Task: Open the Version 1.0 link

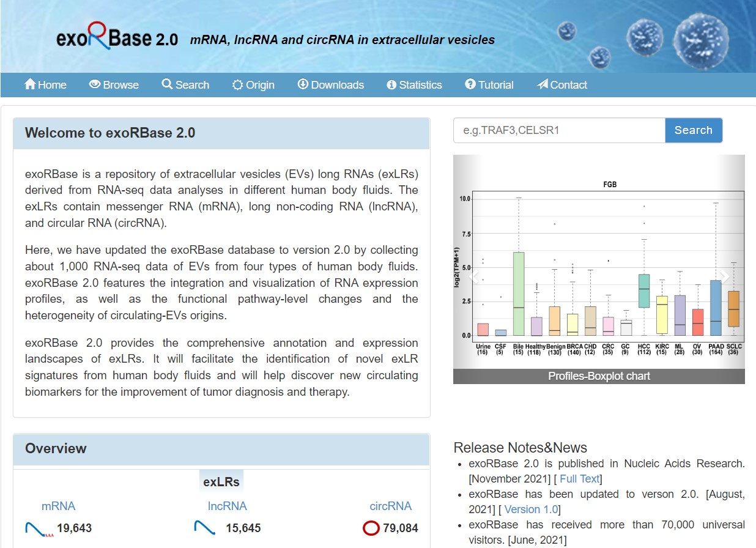Action: [531, 509]
